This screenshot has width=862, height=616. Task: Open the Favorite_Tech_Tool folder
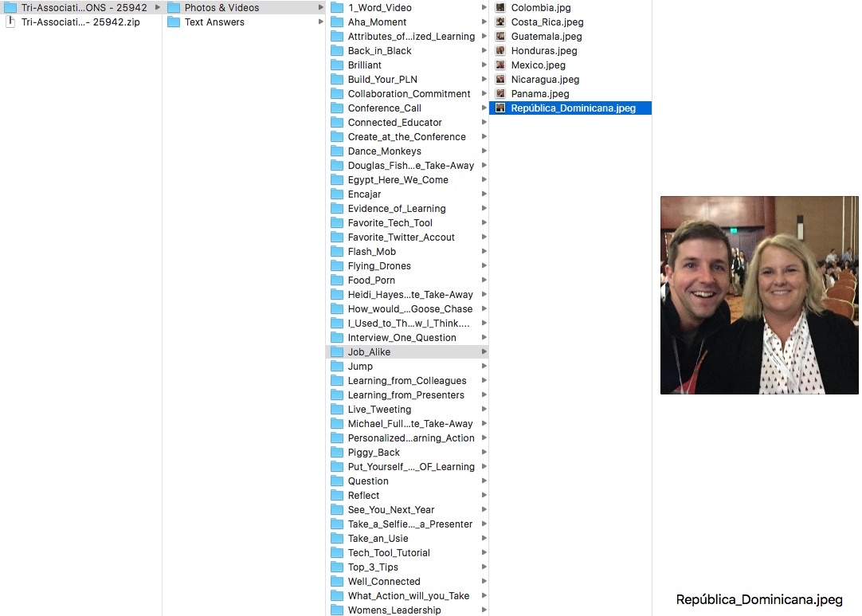click(x=407, y=223)
